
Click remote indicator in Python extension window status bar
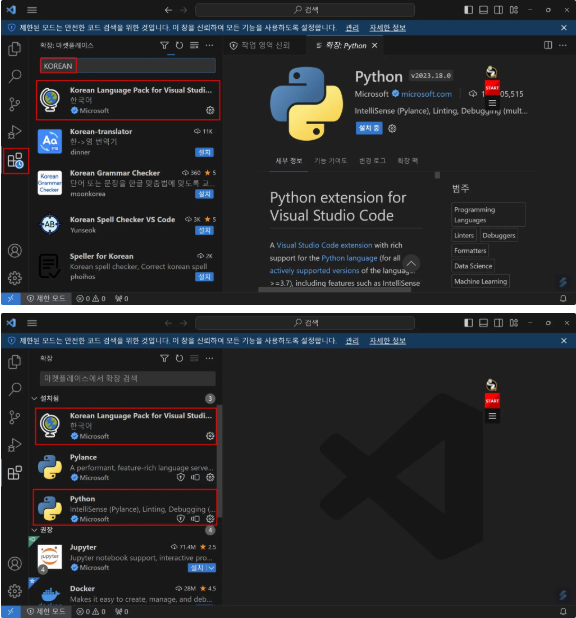[x=11, y=298]
